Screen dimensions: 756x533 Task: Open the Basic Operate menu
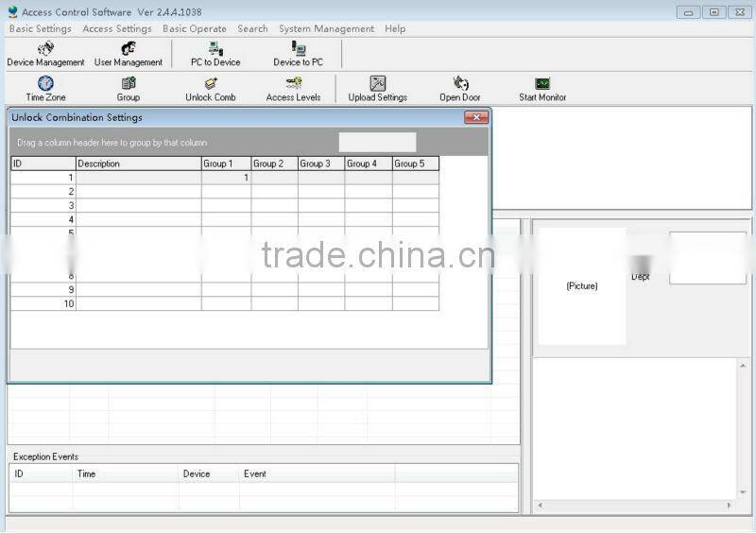[x=195, y=29]
